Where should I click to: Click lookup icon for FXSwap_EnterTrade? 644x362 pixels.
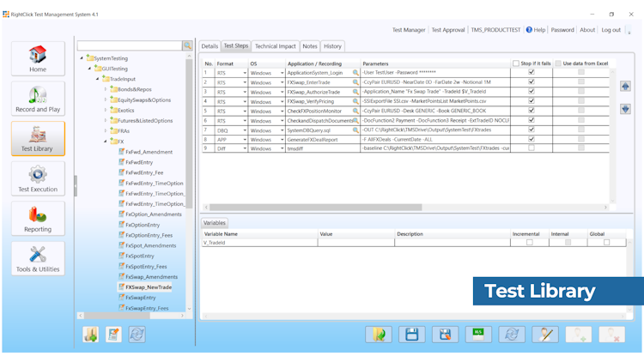click(x=355, y=82)
